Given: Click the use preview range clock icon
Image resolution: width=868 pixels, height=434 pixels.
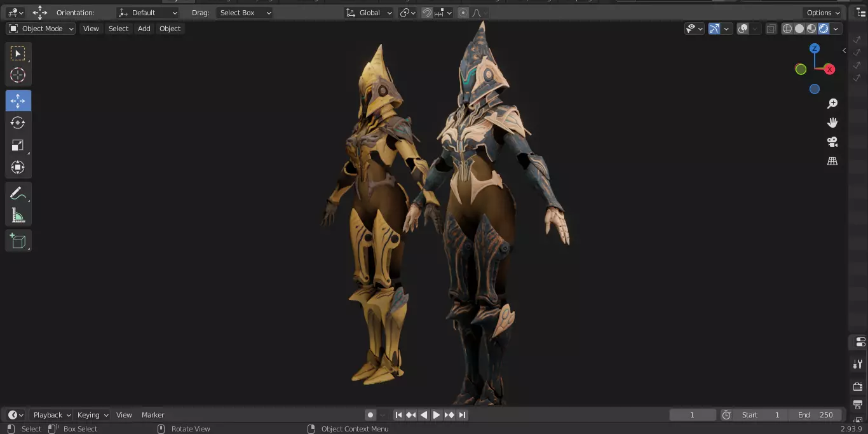Looking at the screenshot, I should pyautogui.click(x=726, y=415).
